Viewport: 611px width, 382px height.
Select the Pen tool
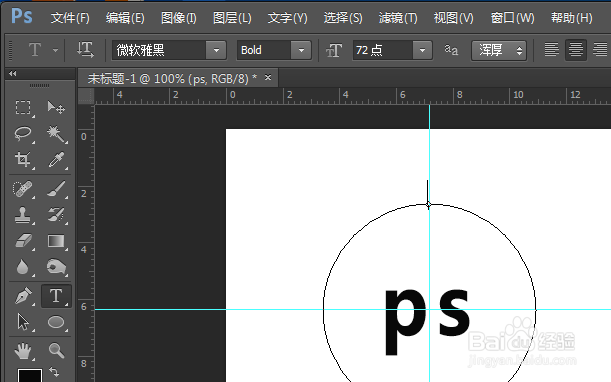pos(23,296)
